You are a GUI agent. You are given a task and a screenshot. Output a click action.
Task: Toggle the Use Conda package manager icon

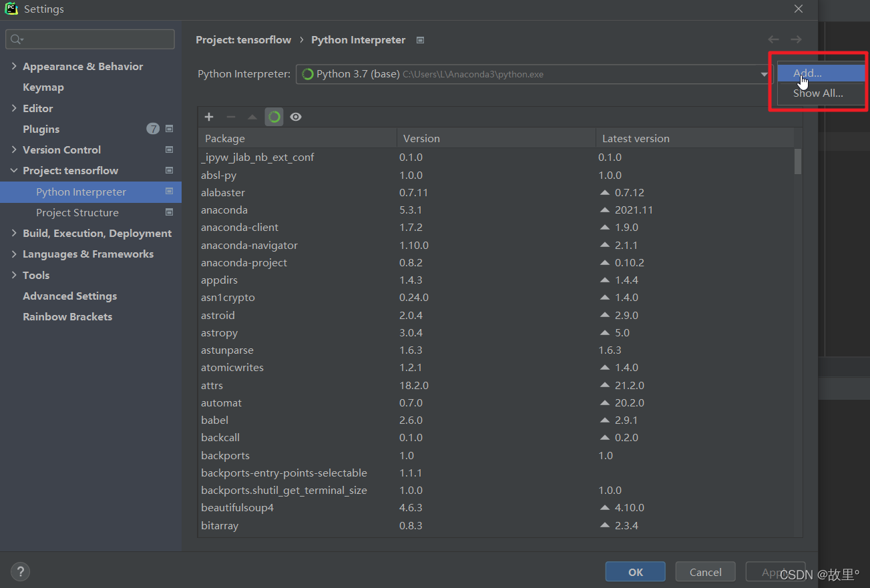point(274,117)
